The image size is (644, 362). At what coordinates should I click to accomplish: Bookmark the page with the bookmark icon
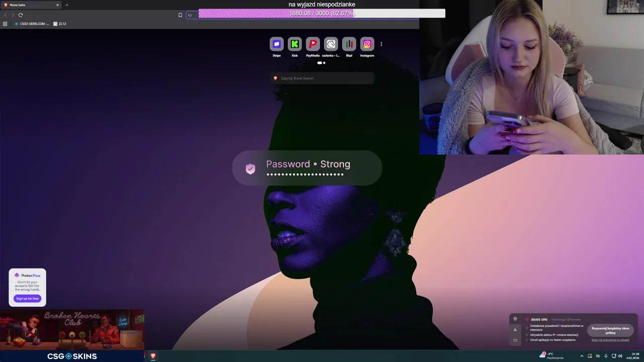tap(180, 15)
